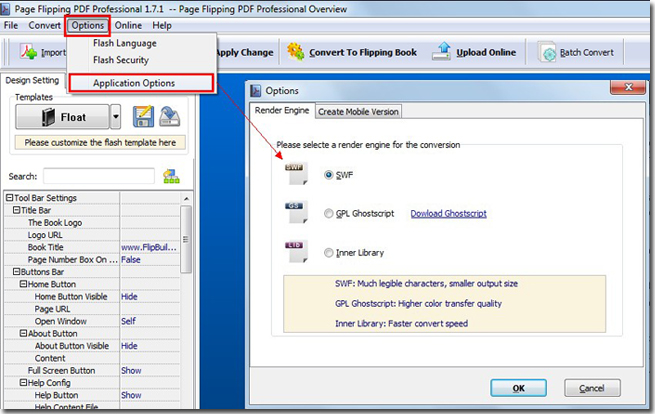Screen dimensions: 655x414
Task: Collapse the Title Bar tree node
Action: pyautogui.click(x=16, y=210)
